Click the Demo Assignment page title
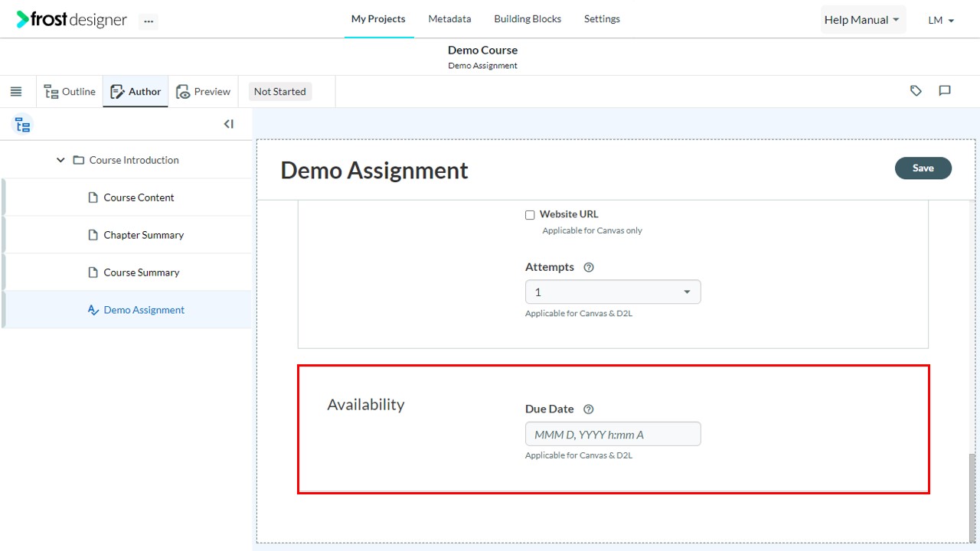 374,170
